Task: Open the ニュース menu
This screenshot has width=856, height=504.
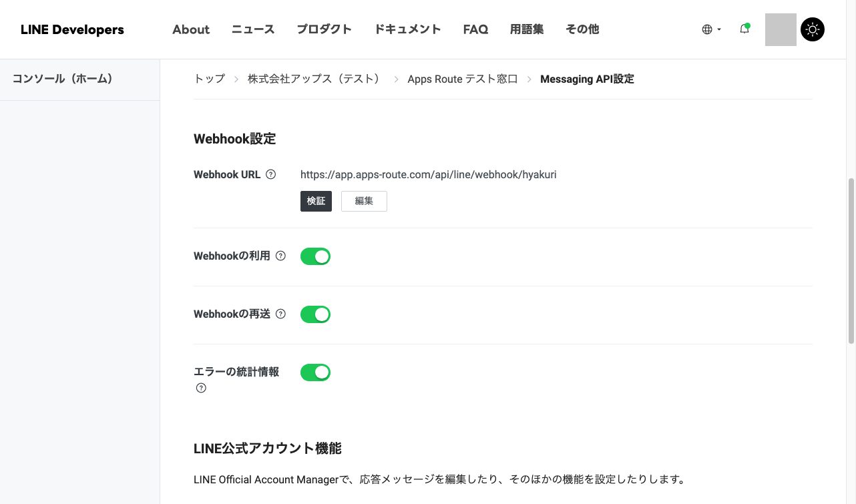Action: click(x=253, y=29)
